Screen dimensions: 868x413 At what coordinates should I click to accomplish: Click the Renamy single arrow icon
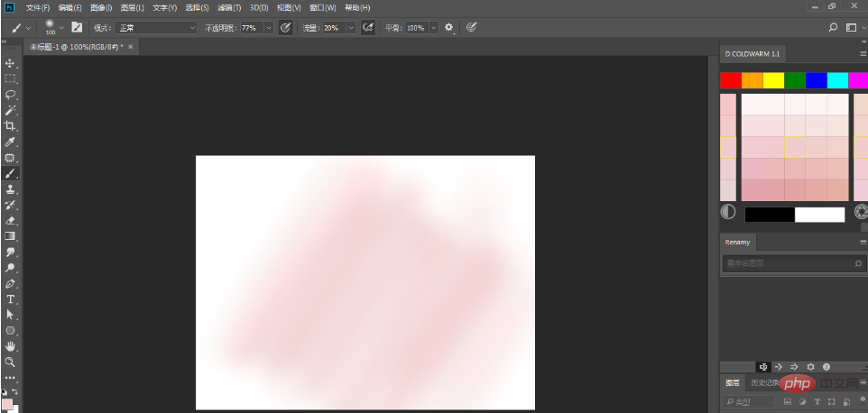pos(779,366)
